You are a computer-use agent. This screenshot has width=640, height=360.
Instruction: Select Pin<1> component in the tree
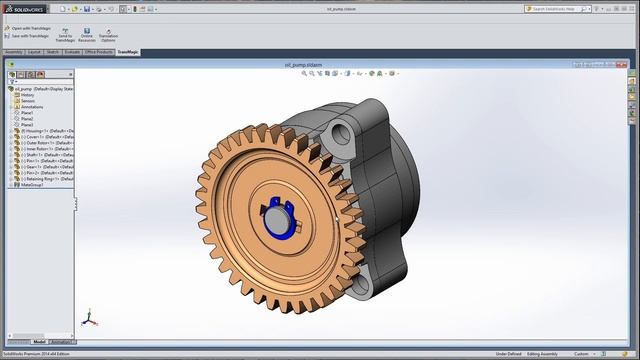pyautogui.click(x=44, y=161)
